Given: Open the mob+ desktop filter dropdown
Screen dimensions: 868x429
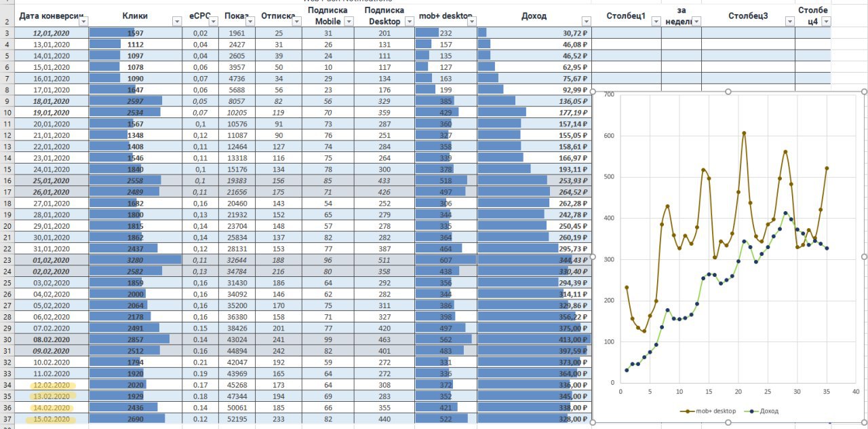Looking at the screenshot, I should point(471,22).
